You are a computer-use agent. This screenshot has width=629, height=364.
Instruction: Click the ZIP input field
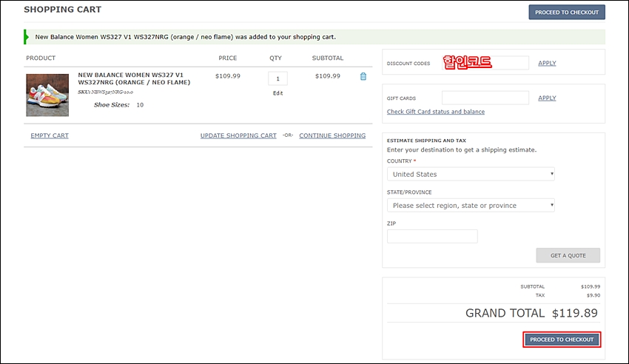[432, 236]
